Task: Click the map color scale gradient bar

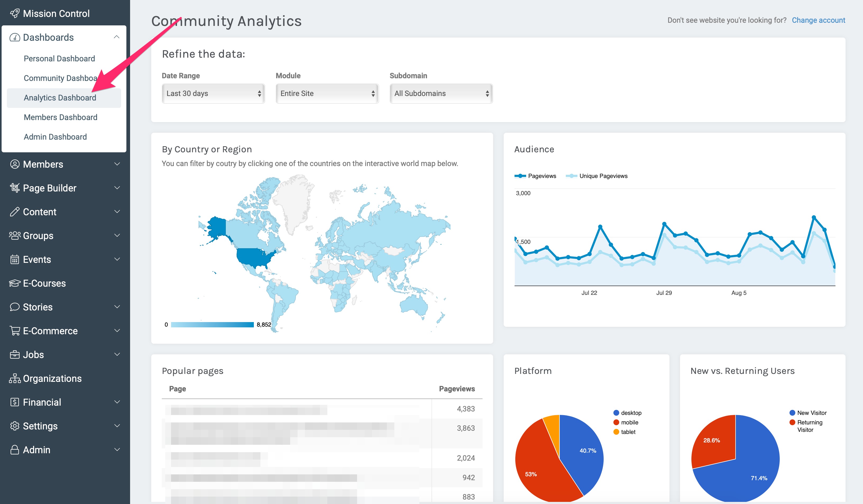Action: pos(212,325)
